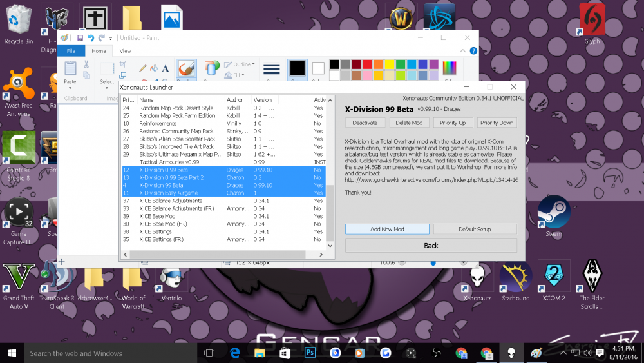Choose the rectangular Select tool in Paint
Screen dimensions: 644x363
[107, 68]
